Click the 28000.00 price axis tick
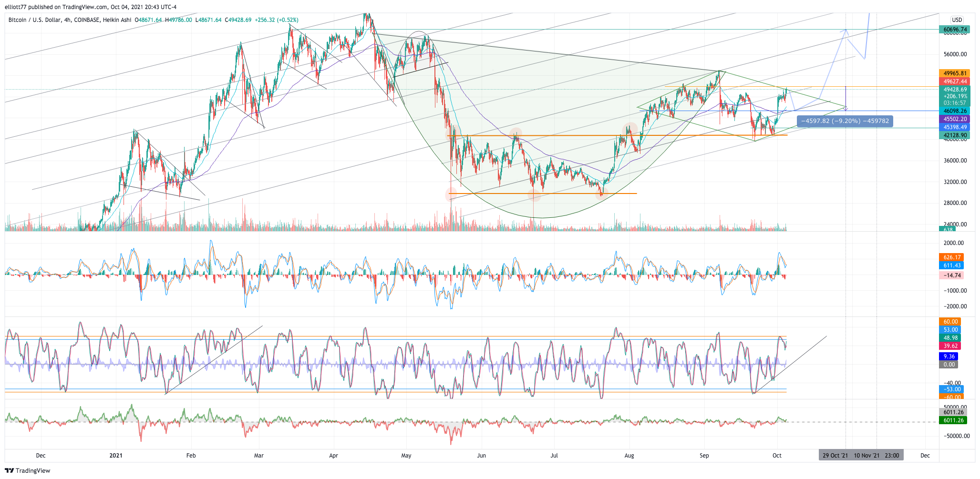980x479 pixels. 955,203
